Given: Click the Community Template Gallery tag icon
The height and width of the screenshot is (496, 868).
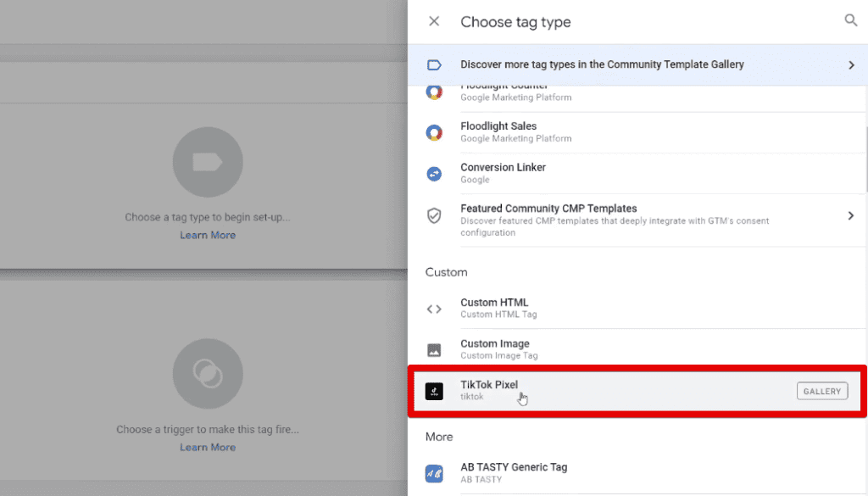Looking at the screenshot, I should (x=434, y=64).
